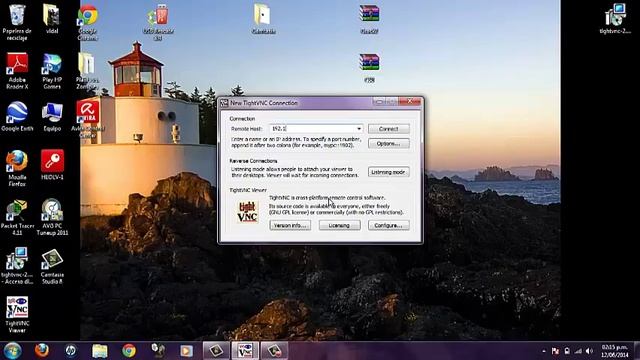Open the Configure... settings

click(x=389, y=225)
